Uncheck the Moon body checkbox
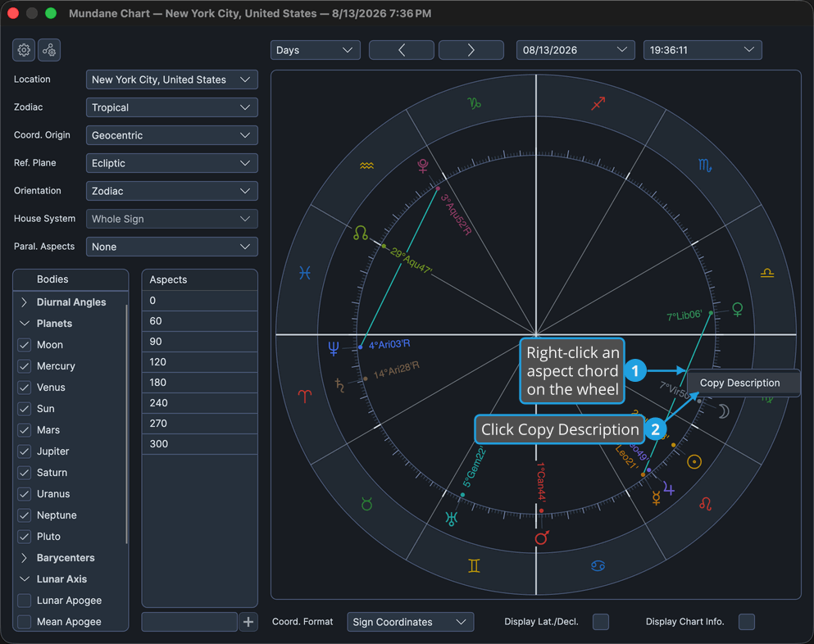The image size is (814, 644). [x=25, y=345]
